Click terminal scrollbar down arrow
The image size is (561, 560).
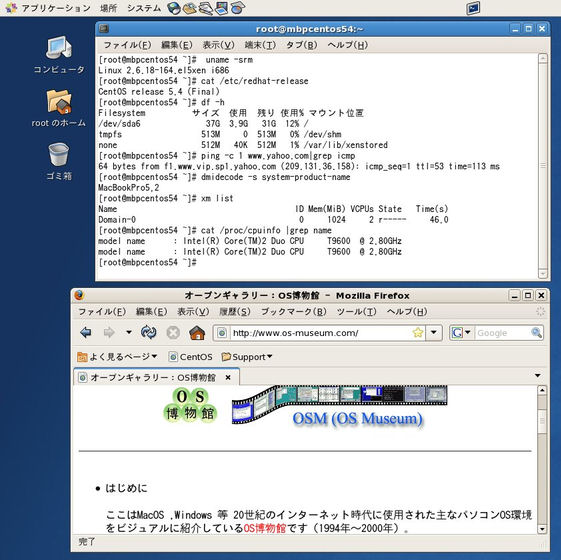coord(543,274)
